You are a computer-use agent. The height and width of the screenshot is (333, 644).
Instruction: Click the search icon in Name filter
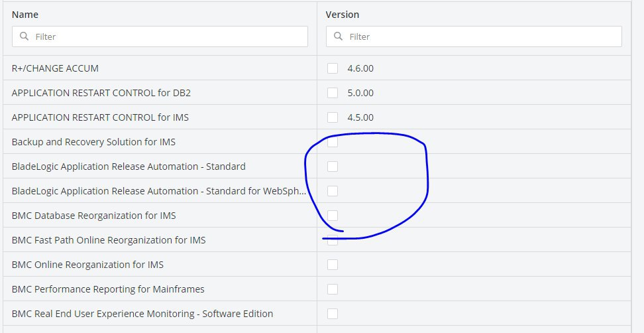point(25,36)
